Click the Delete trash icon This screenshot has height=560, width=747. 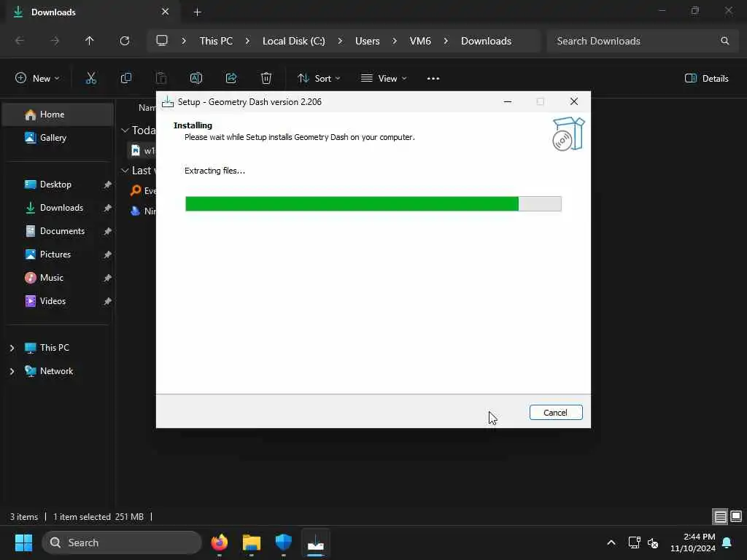coord(266,79)
